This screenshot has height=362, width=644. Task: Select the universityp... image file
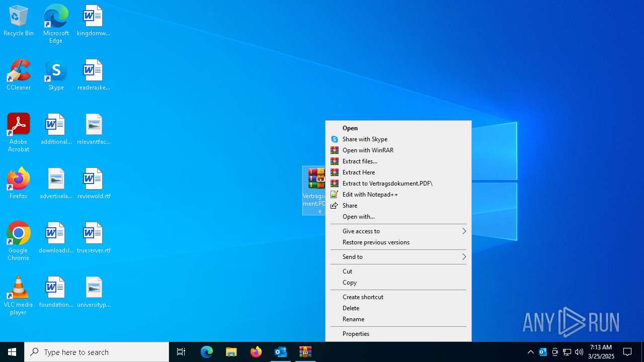pyautogui.click(x=93, y=293)
